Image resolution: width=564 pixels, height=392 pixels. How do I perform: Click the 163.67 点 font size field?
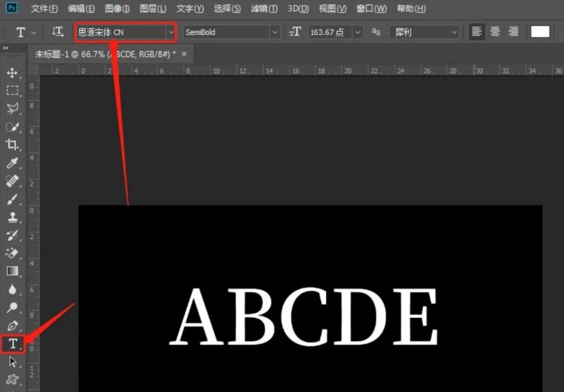tap(328, 32)
